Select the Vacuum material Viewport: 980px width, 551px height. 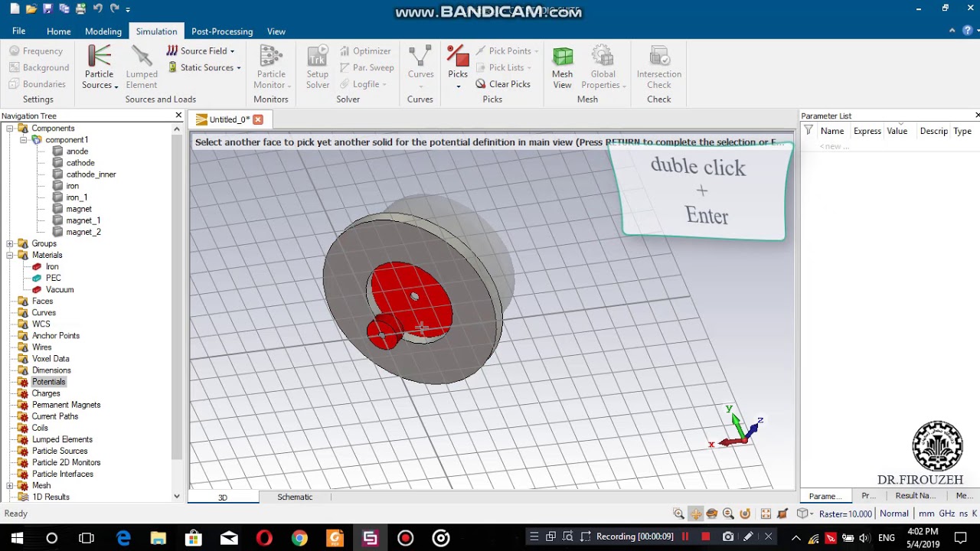pos(59,290)
